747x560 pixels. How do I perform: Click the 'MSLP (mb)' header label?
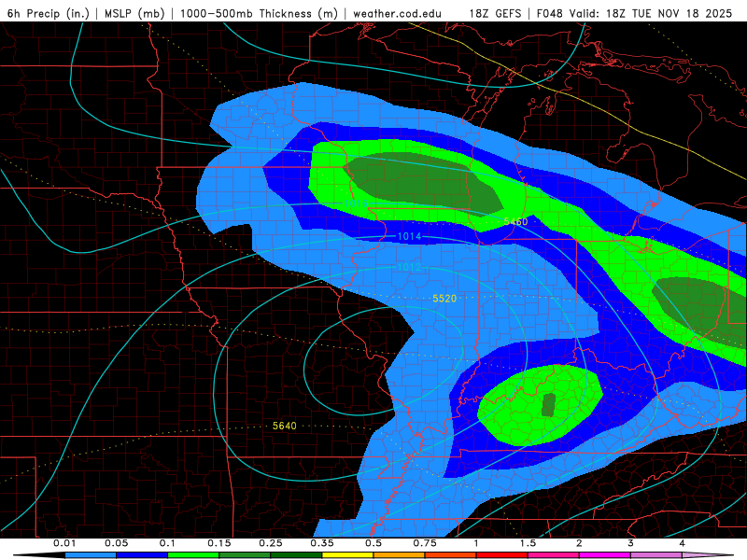134,13
